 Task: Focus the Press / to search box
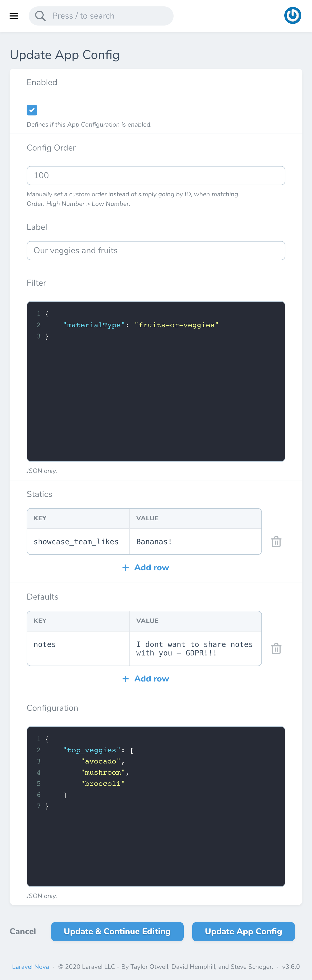click(101, 16)
